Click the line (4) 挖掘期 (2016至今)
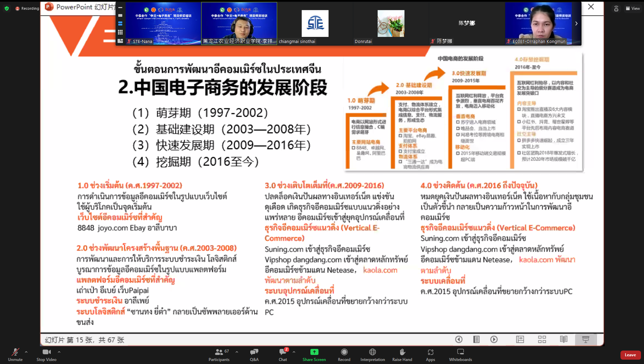This screenshot has height=364, width=644. (196, 162)
